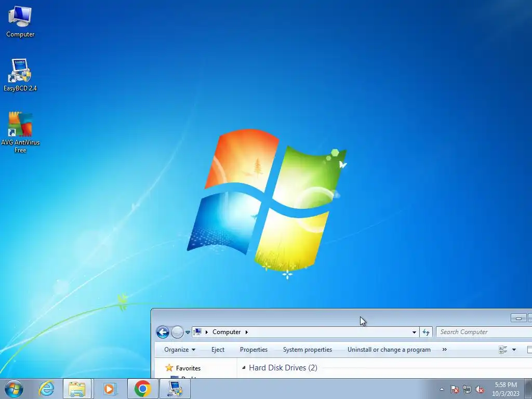Click Uninstall or change a program

(389, 350)
